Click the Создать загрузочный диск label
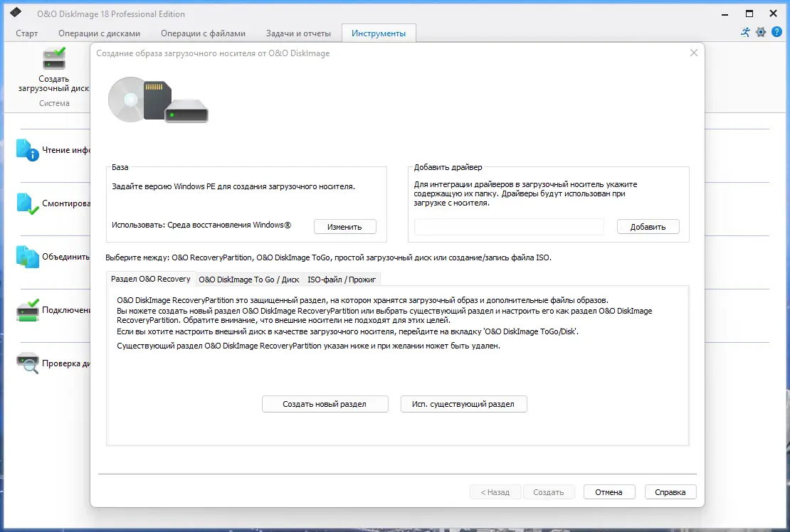The width and height of the screenshot is (790, 532). pos(54,83)
